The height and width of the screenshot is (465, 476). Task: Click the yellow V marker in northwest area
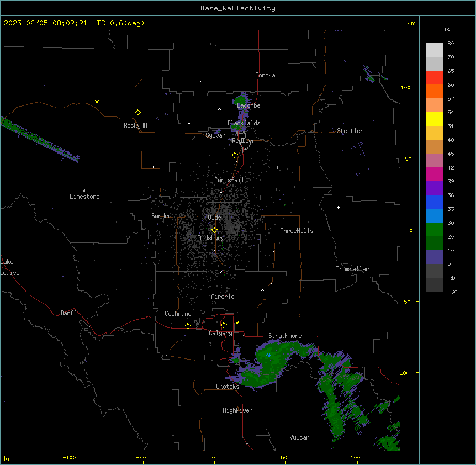coord(97,102)
